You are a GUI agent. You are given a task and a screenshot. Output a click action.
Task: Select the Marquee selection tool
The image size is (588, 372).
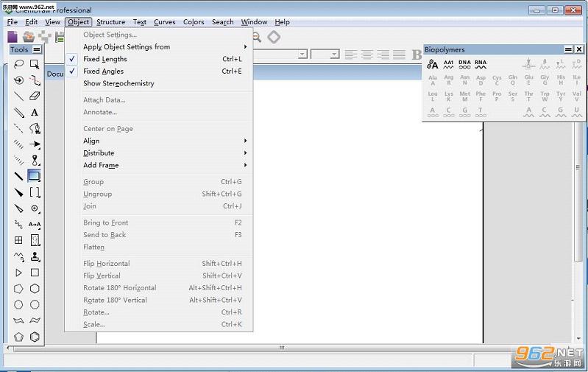pyautogui.click(x=35, y=64)
